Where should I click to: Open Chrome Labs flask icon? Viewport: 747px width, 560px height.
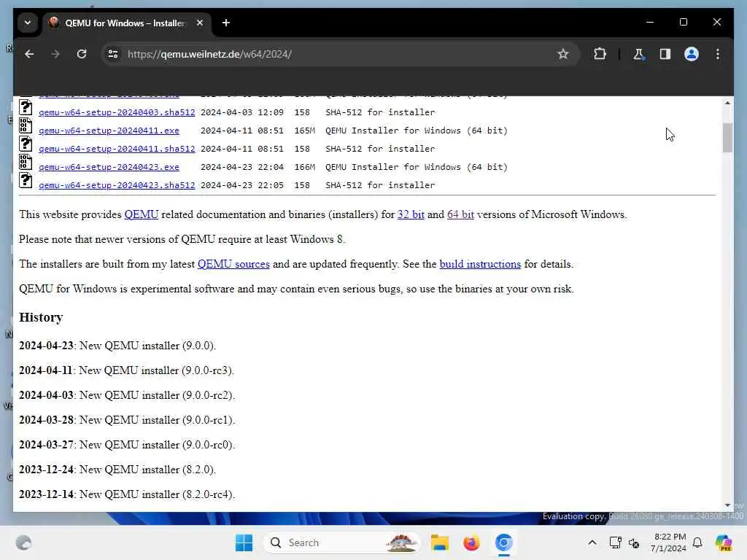[638, 54]
